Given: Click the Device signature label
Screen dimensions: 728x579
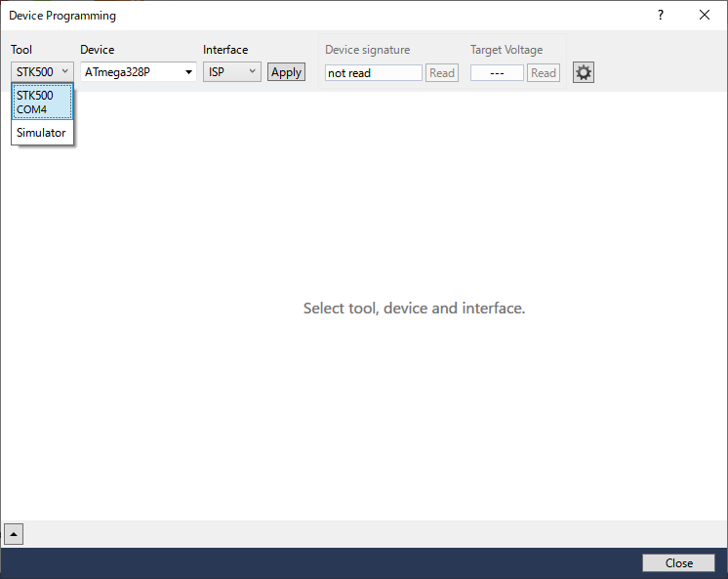Looking at the screenshot, I should pos(367,50).
